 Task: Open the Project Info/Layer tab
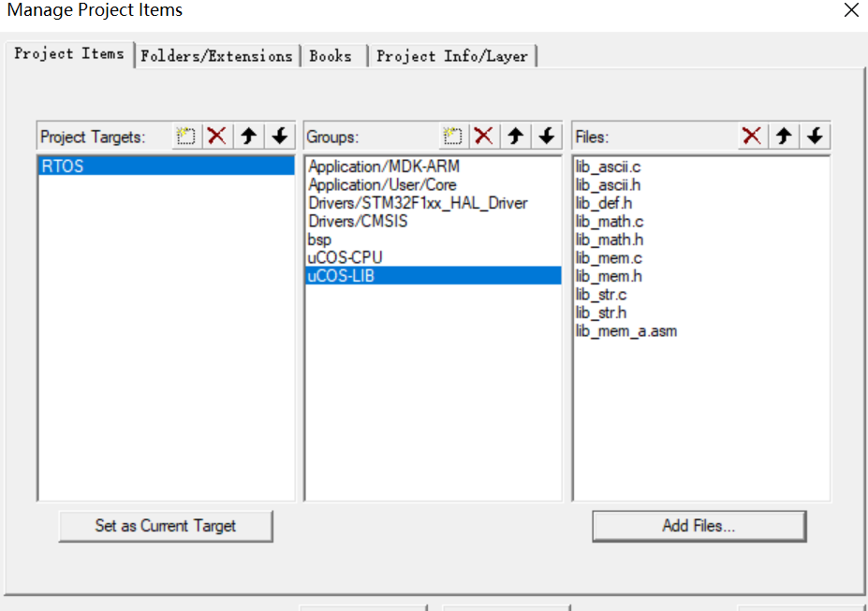coord(452,56)
